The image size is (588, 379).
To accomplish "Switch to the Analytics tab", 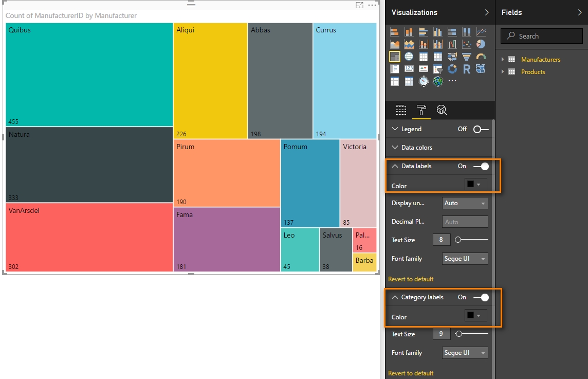I will 442,110.
